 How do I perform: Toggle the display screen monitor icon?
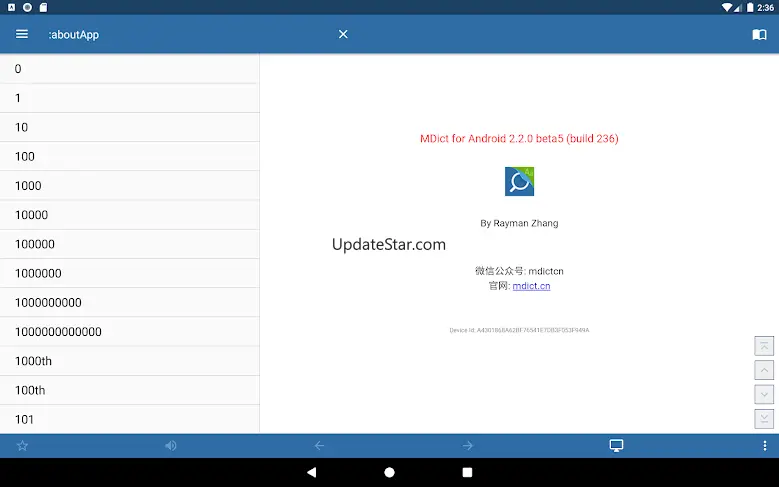tap(616, 446)
